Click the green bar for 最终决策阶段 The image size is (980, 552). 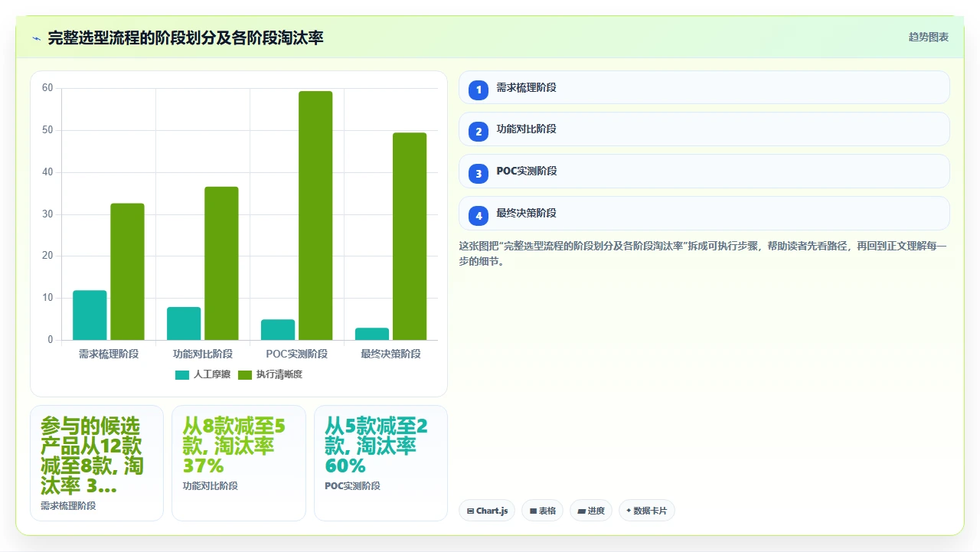pos(410,237)
